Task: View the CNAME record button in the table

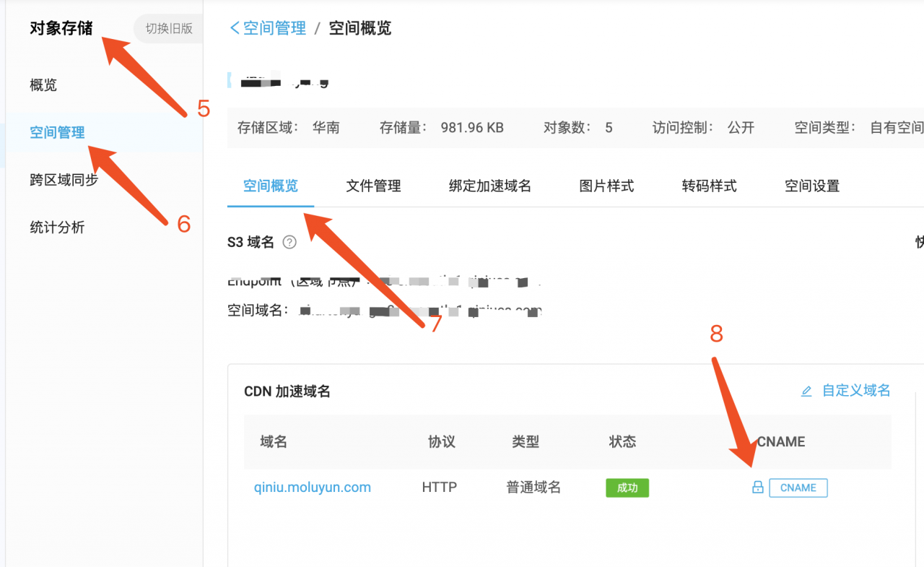Action: click(x=798, y=488)
